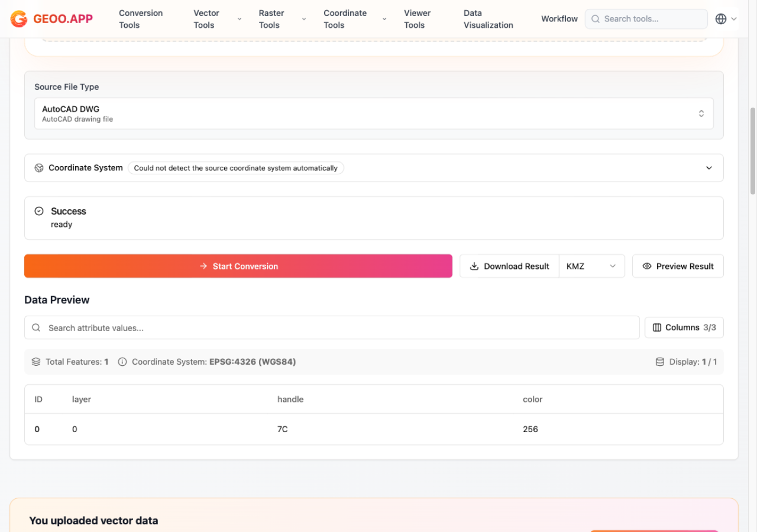Open the Conversion Tools menu item

pos(141,19)
